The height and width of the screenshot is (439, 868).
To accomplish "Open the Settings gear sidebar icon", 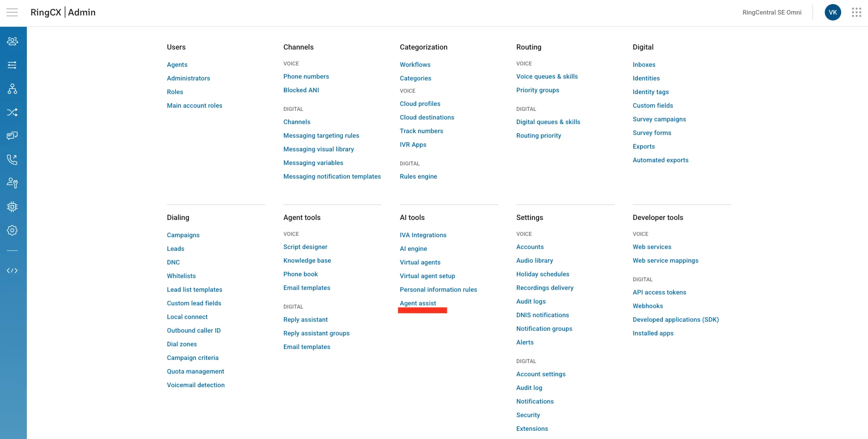I will (x=12, y=230).
